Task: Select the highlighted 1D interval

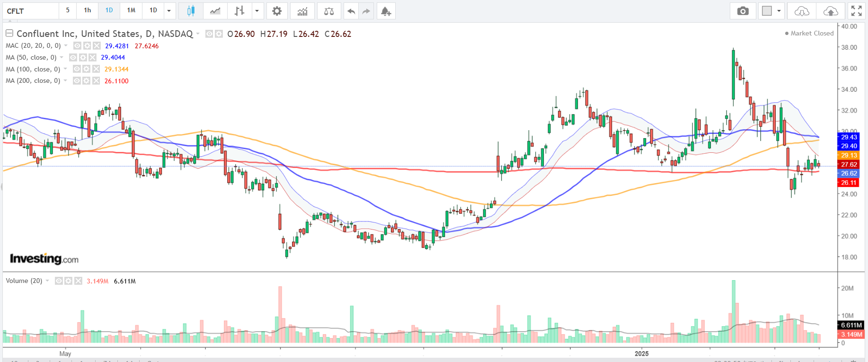Action: coord(109,10)
